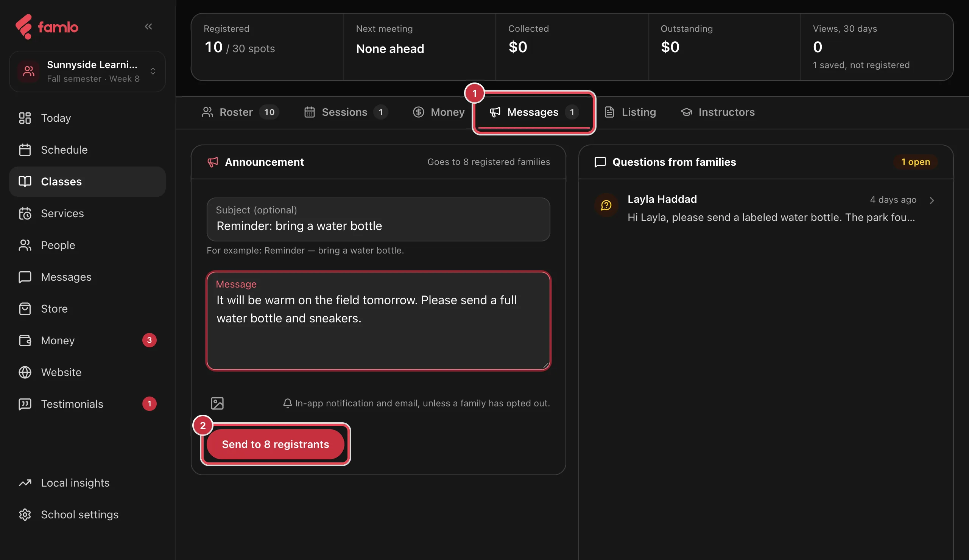Click the Collected $0 stat
The image size is (969, 560).
[x=572, y=47]
